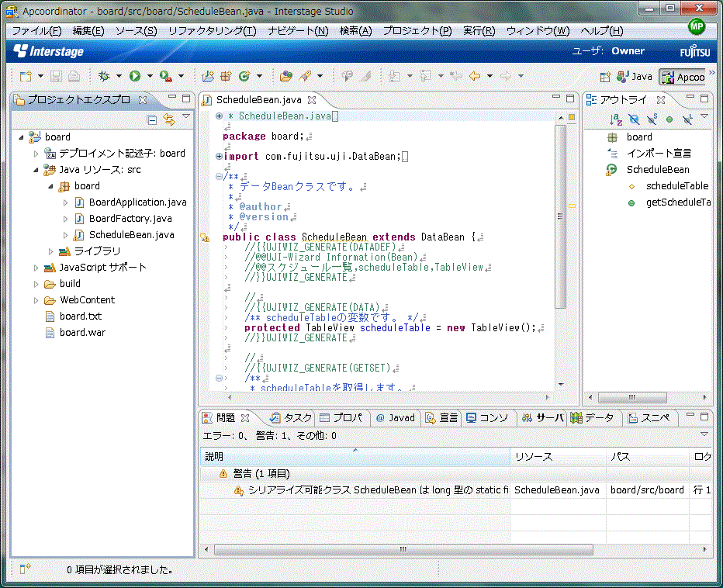Open Problems view menu triangle

(704, 434)
